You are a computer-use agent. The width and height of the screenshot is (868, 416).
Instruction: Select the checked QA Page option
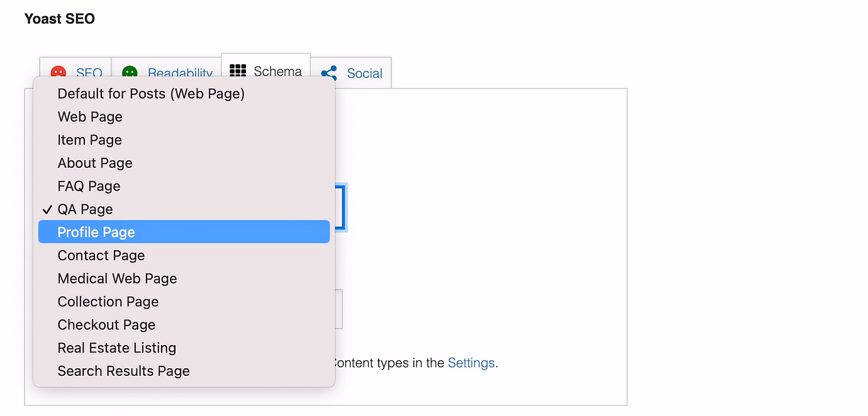click(x=84, y=209)
